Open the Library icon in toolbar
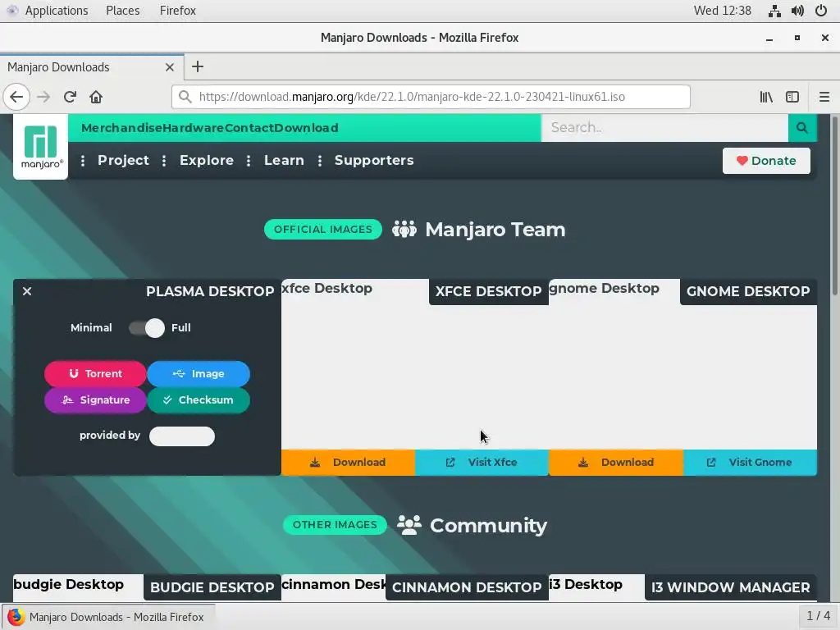Viewport: 840px width, 630px height. (766, 97)
